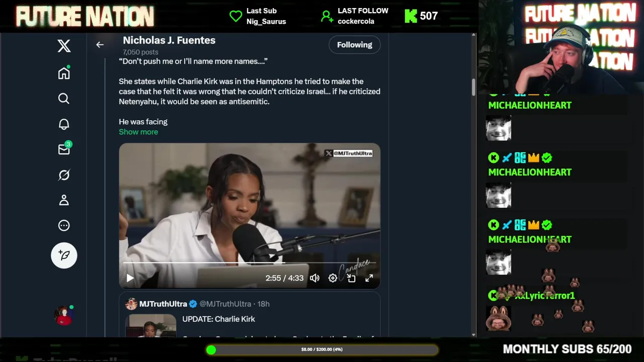This screenshot has height=362, width=644.
Task: Click the verified badge next to MJTruthUltra
Action: pos(193,304)
